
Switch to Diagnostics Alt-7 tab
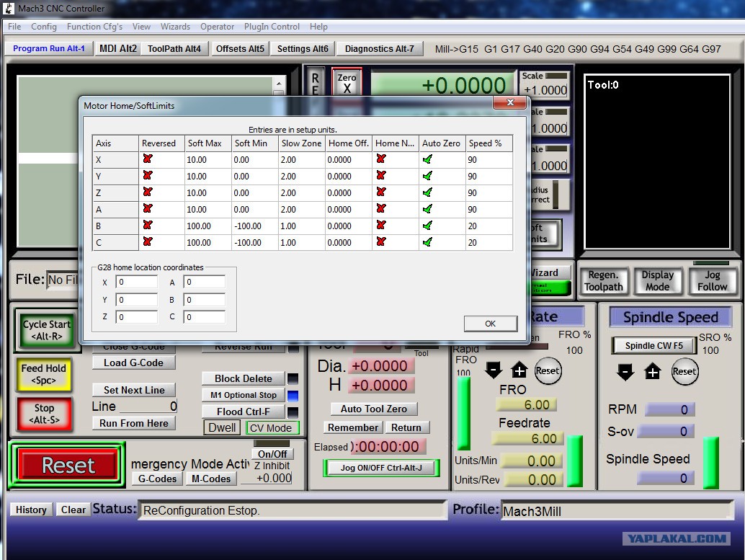coord(379,49)
